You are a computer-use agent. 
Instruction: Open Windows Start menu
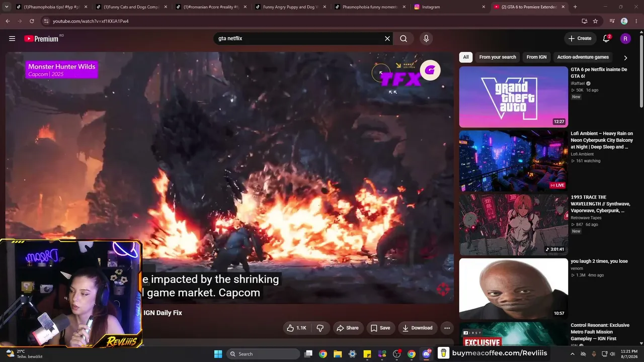coord(218,354)
